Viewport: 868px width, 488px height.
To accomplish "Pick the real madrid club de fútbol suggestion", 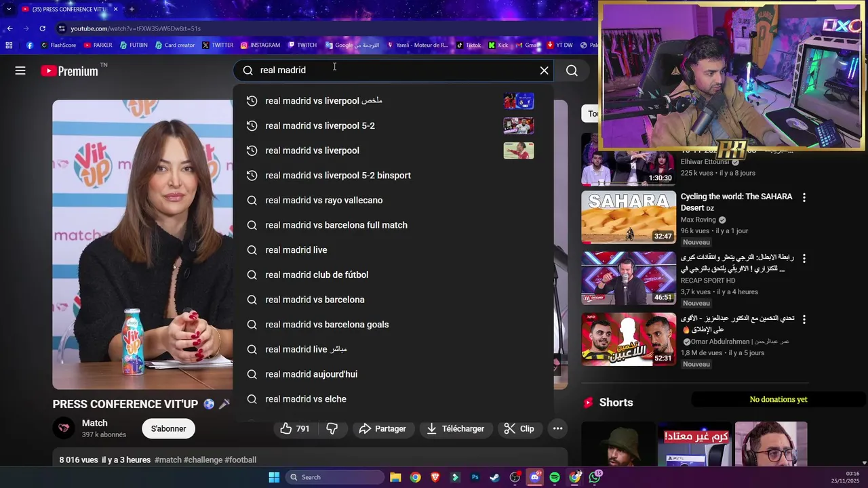I will 393,275.
